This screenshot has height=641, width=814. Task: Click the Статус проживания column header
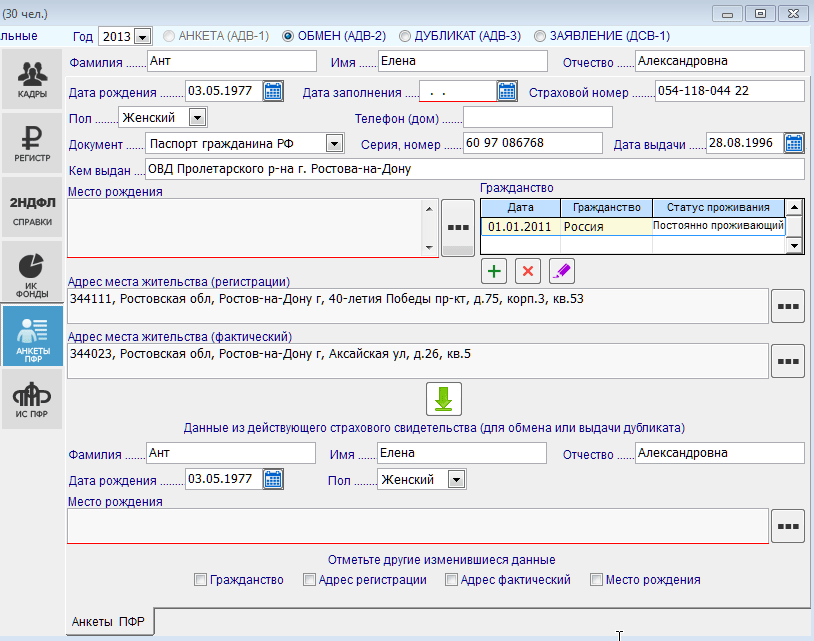718,208
